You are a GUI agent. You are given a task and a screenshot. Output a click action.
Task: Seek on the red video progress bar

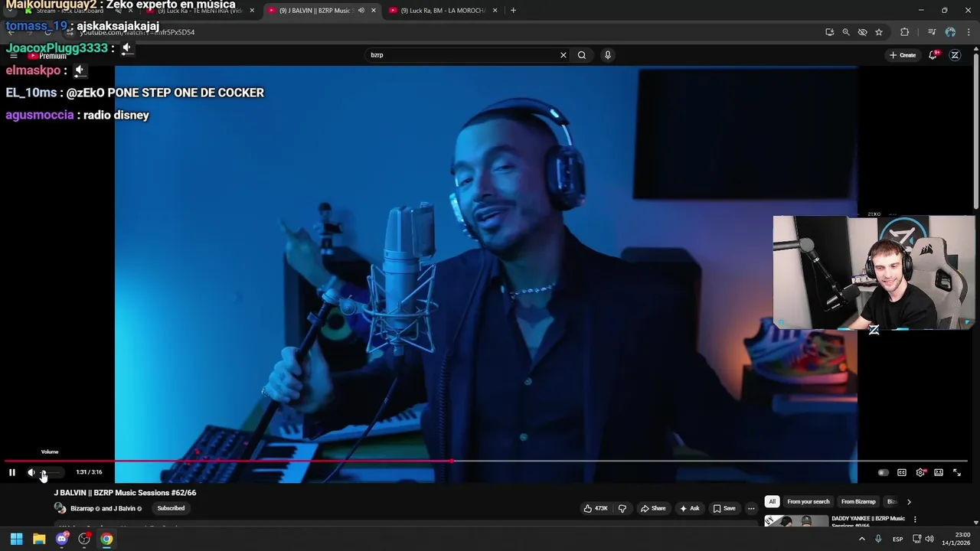(487, 461)
